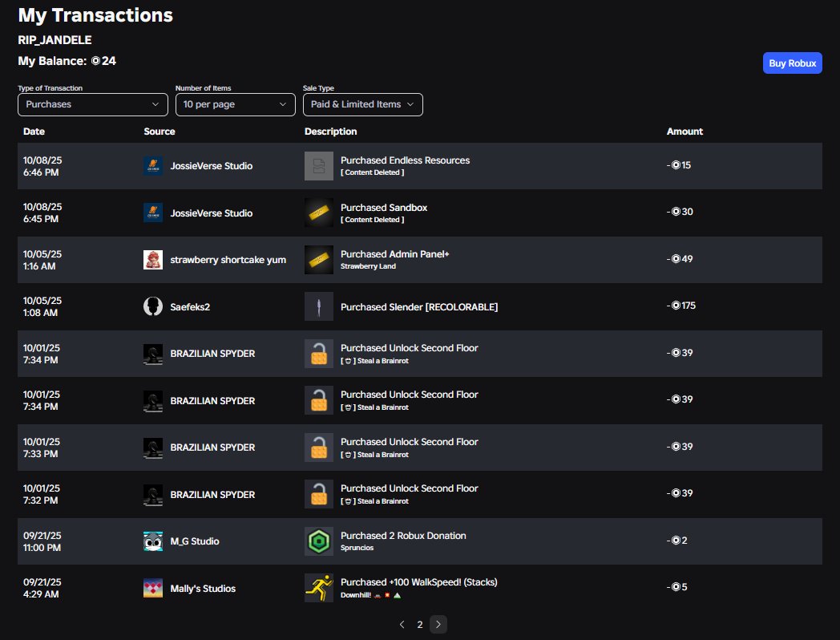Open the Type of Transaction Purchases dropdown
The width and height of the screenshot is (840, 640).
click(93, 104)
